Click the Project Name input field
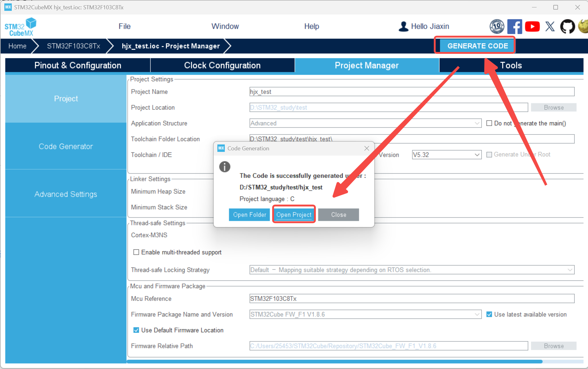This screenshot has width=588, height=369. pyautogui.click(x=412, y=92)
